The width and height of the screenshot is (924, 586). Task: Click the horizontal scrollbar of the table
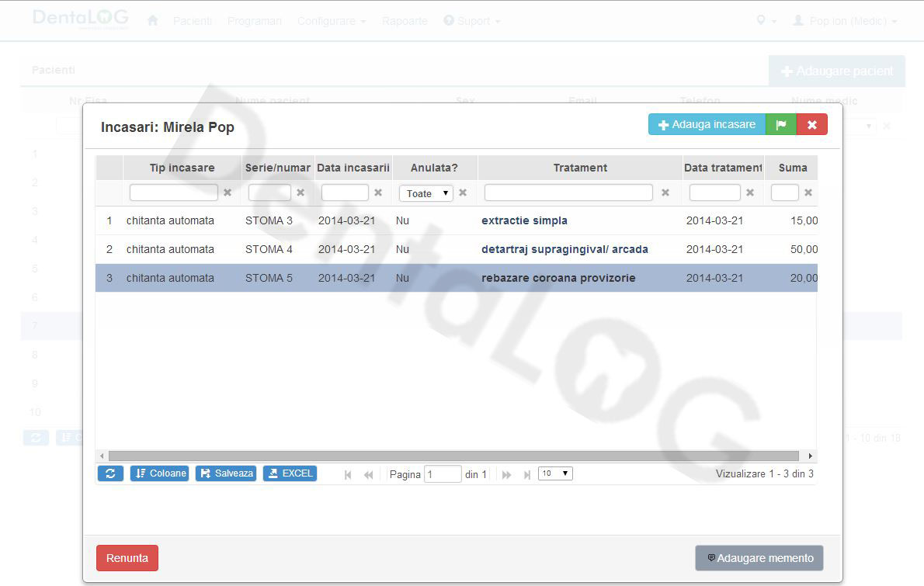click(x=453, y=456)
